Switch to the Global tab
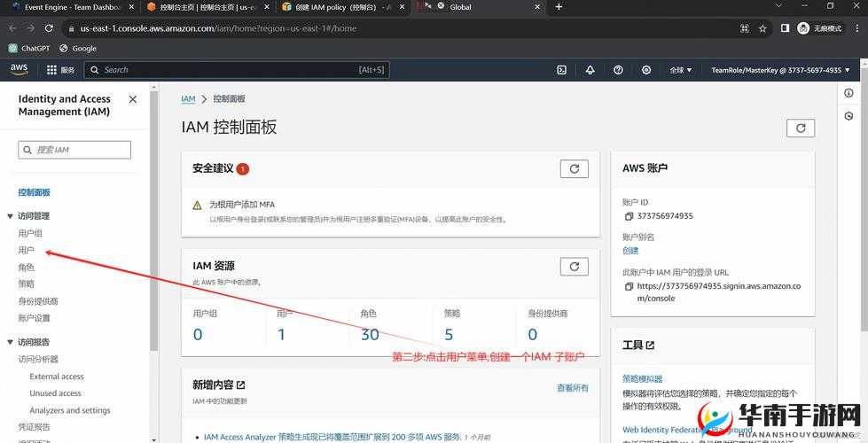 coord(477,7)
